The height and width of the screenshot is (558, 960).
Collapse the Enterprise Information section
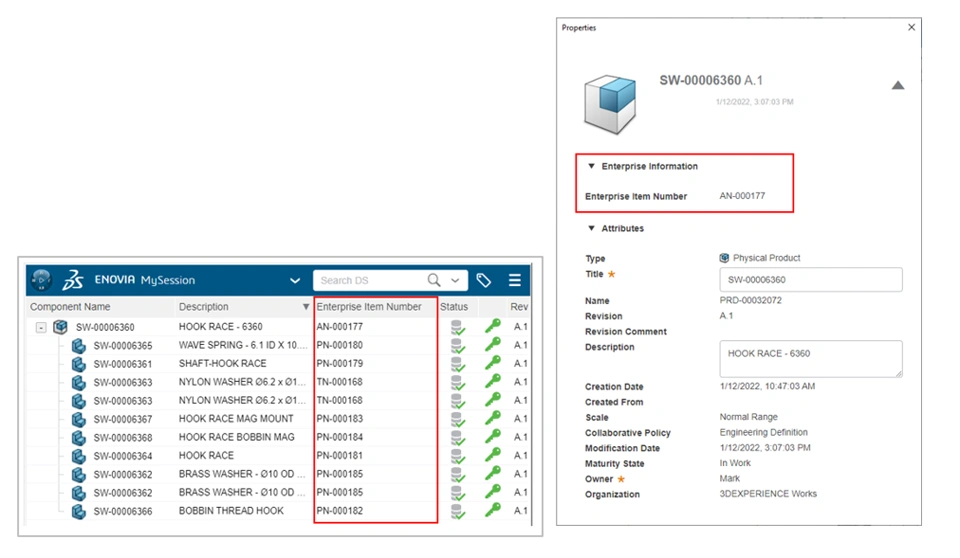[591, 166]
